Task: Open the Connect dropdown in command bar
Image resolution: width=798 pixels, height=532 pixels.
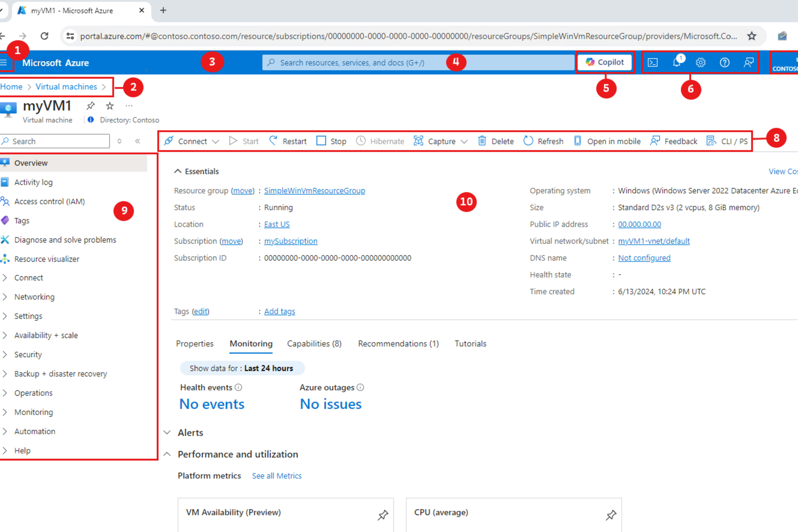Action: coord(192,141)
